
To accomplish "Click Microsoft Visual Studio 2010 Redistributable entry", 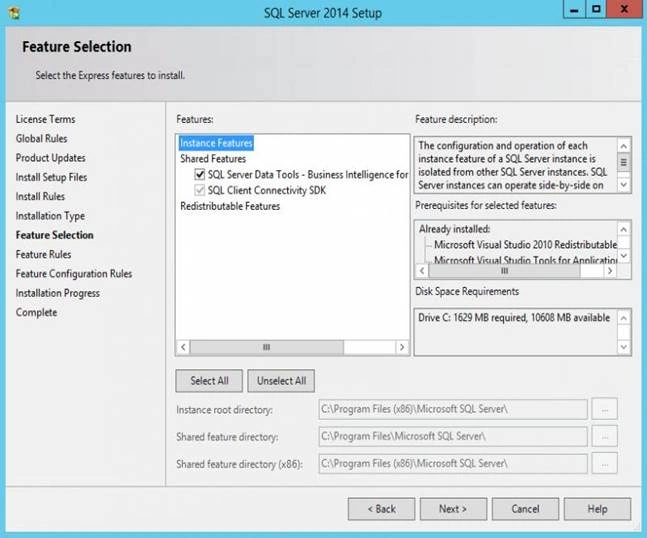I will click(525, 245).
